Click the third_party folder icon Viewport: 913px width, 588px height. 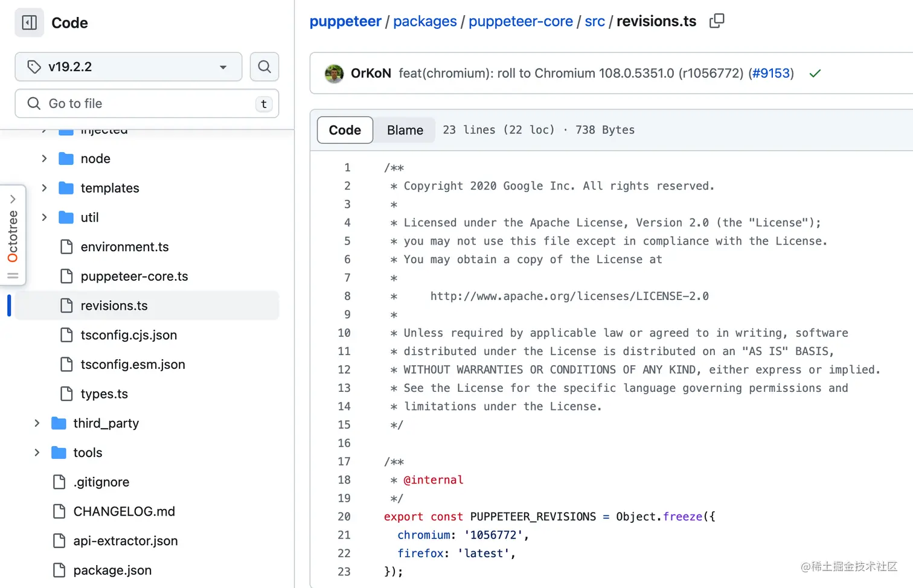pos(59,423)
